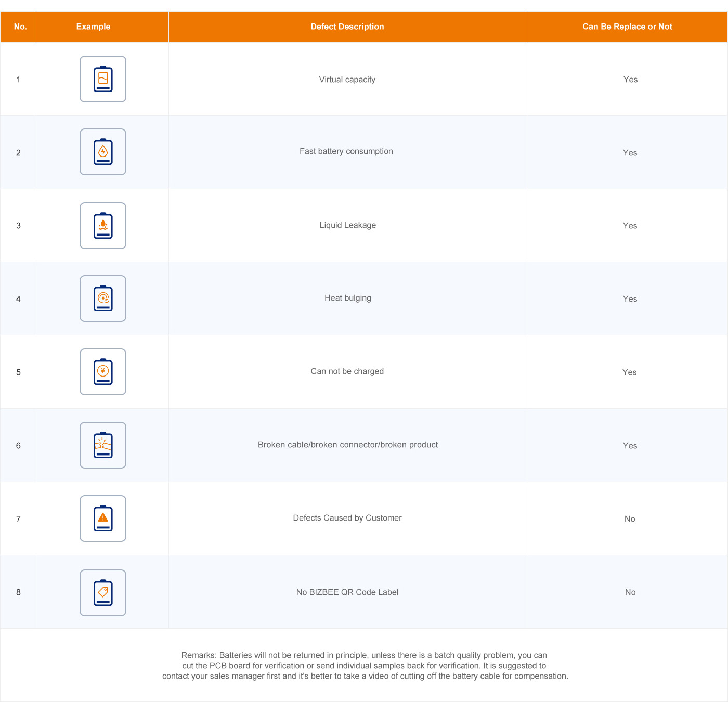Select the QR code label tag icon
Image resolution: width=728 pixels, height=714 pixels.
103,593
